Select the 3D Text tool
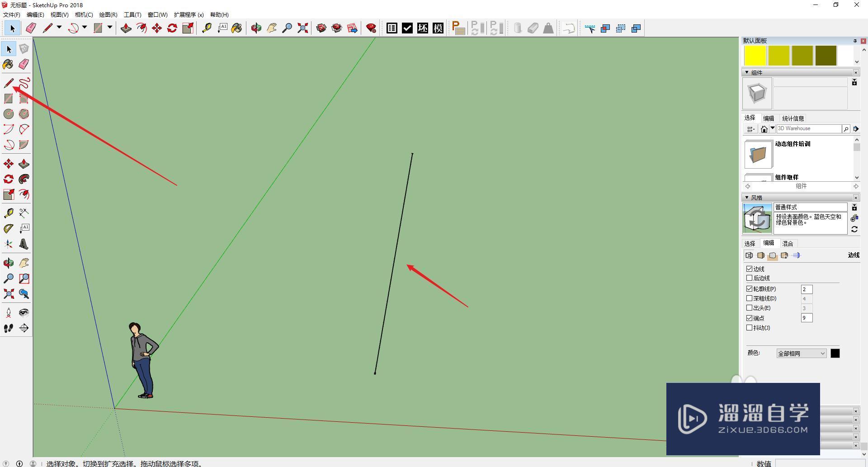Screen dimensions: 868x467 [x=24, y=245]
